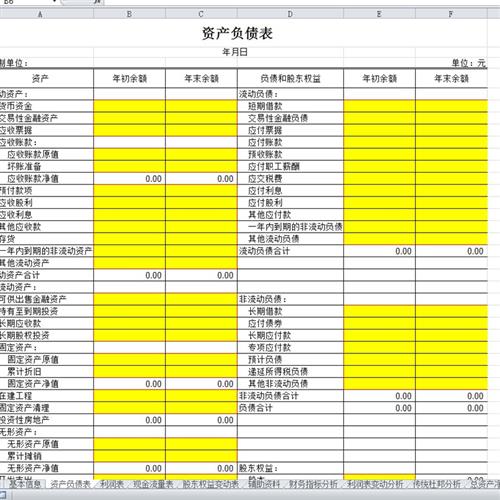The width and height of the screenshot is (500, 500).
Task: Click the 股东权益： section label
Action: (x=290, y=468)
